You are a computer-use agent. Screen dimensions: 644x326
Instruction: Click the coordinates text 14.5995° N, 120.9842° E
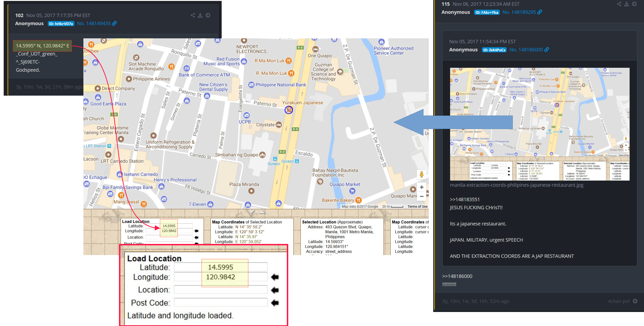(43, 46)
